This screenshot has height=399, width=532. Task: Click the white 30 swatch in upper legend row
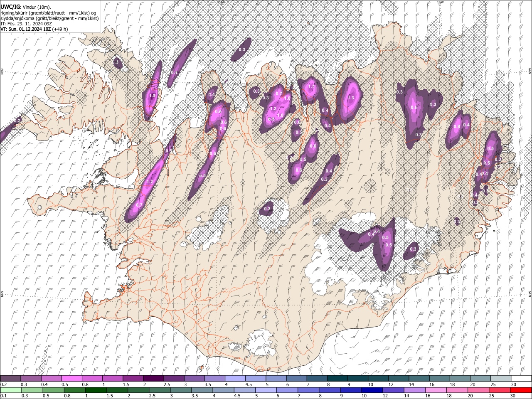click(x=521, y=378)
